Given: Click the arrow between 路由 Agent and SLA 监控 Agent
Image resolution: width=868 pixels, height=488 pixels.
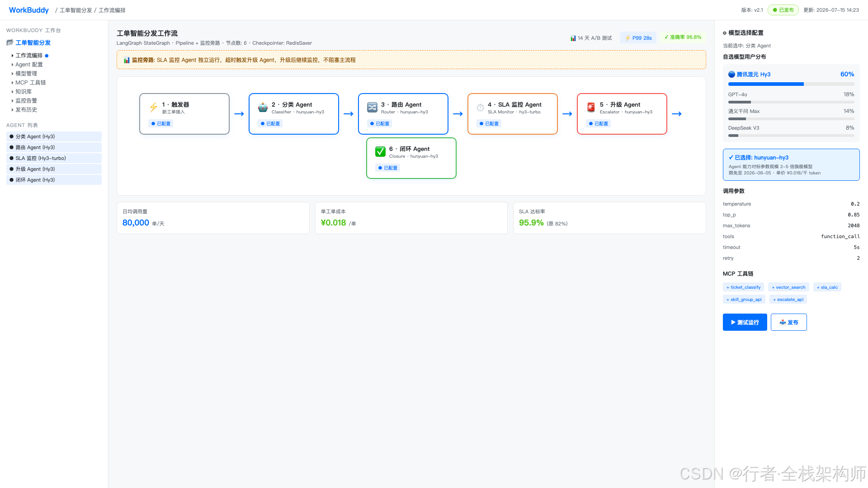Looking at the screenshot, I should pos(458,114).
